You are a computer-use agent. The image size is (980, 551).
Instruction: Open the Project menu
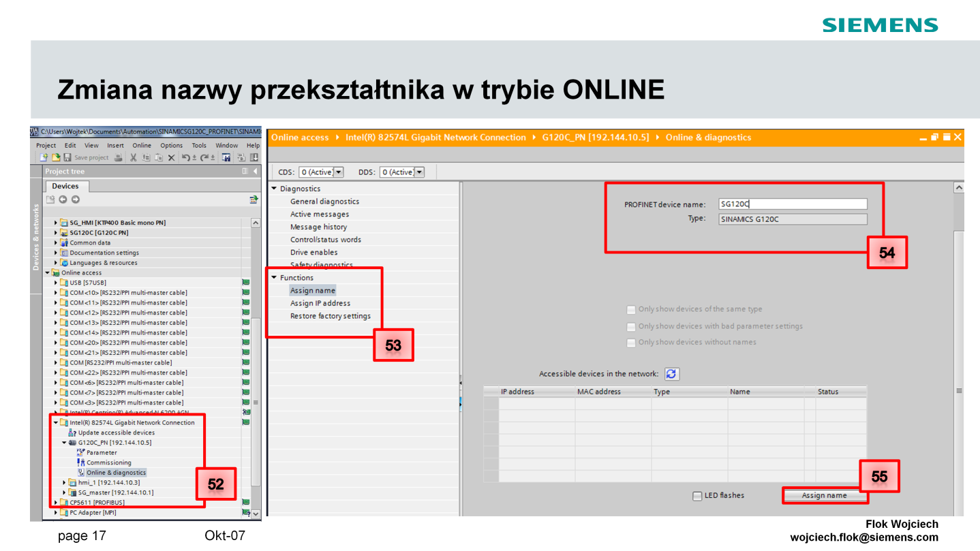click(46, 145)
